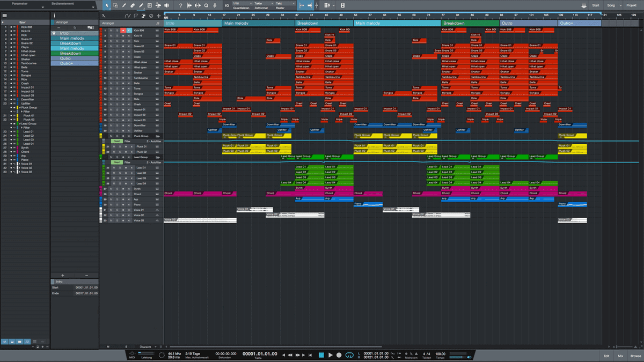Viewport: 644px width, 362px height.
Task: Expand the Filter item under Pluck Group
Action: pos(21,112)
